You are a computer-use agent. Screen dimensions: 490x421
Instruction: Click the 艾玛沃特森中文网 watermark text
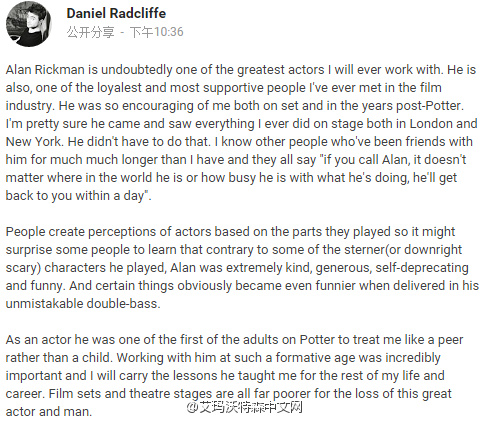[251, 407]
